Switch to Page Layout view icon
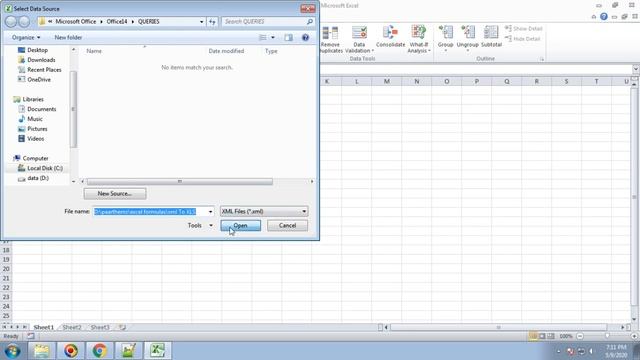Viewport: 640px width, 360px height. coord(542,336)
